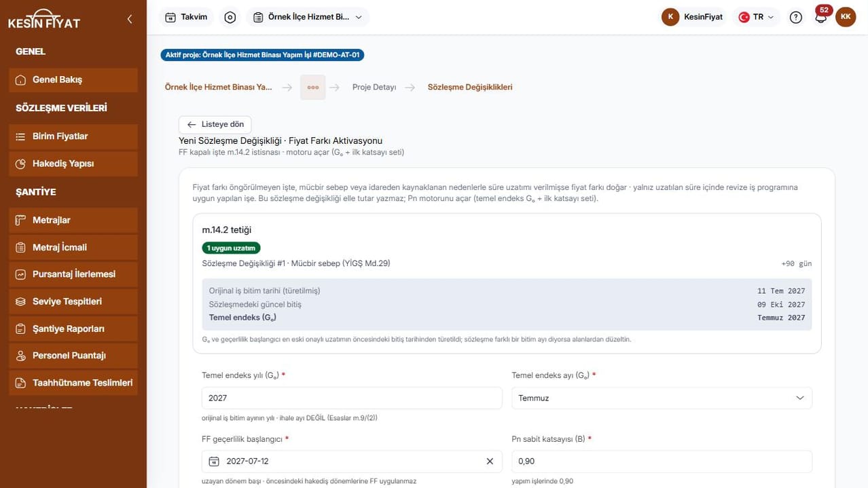
Task: Go to Birim Fiyatlar menu item
Action: (x=73, y=136)
